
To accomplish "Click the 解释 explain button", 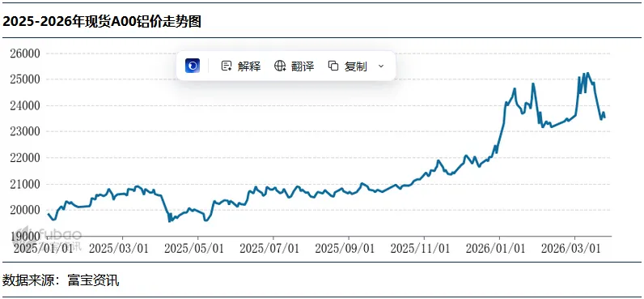I will coord(241,66).
